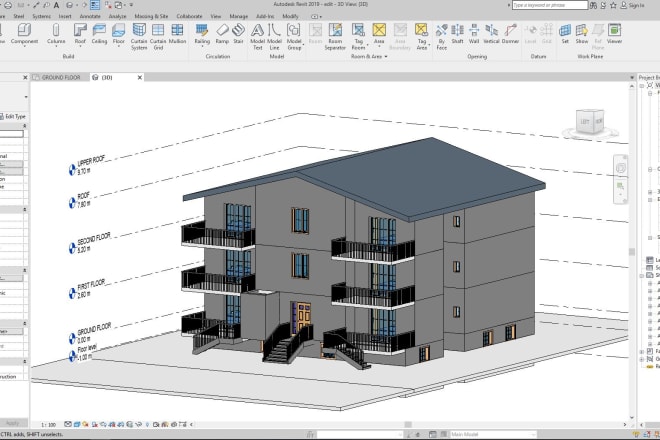Click the Main Model workset dropdown

pos(493,434)
